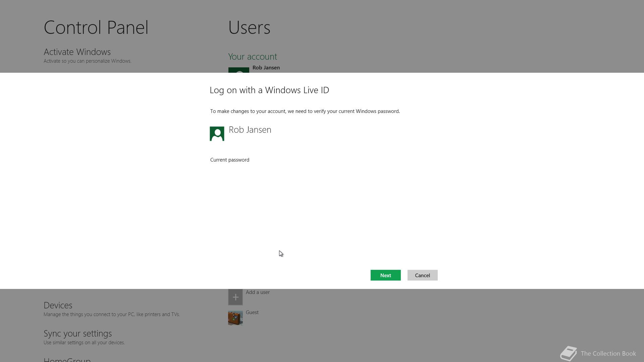
Task: Select Sync your settings category
Action: pos(77,334)
